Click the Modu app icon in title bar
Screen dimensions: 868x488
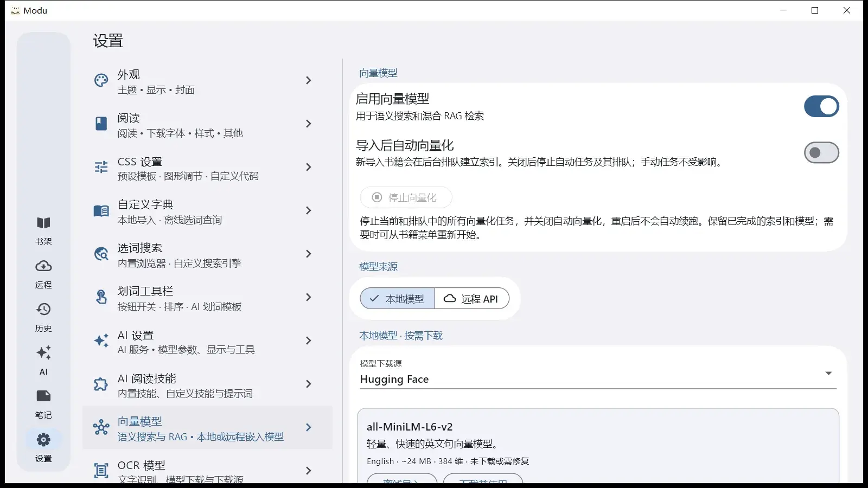point(15,10)
